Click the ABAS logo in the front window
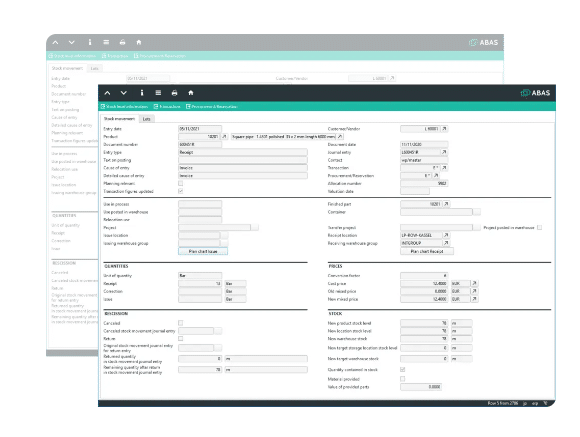Screen dimensions: 580x437 click(535, 93)
